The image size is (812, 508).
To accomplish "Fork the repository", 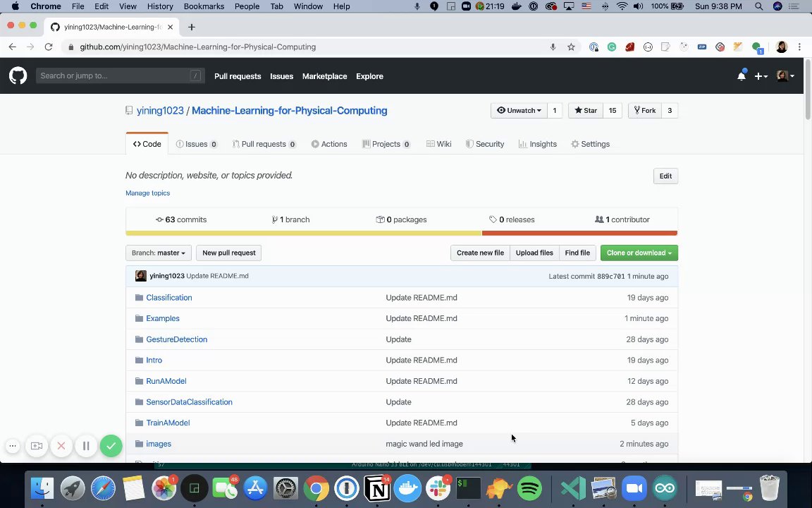I will 645,110.
